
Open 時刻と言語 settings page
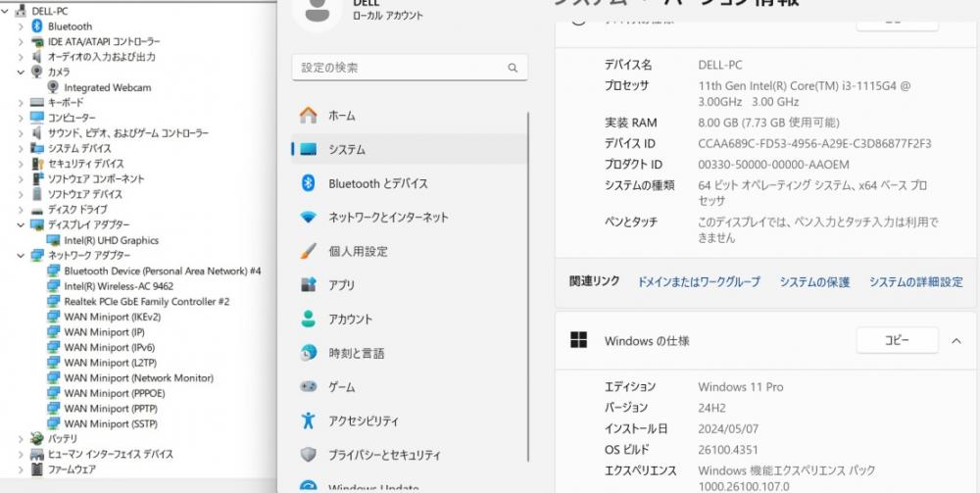(410, 353)
